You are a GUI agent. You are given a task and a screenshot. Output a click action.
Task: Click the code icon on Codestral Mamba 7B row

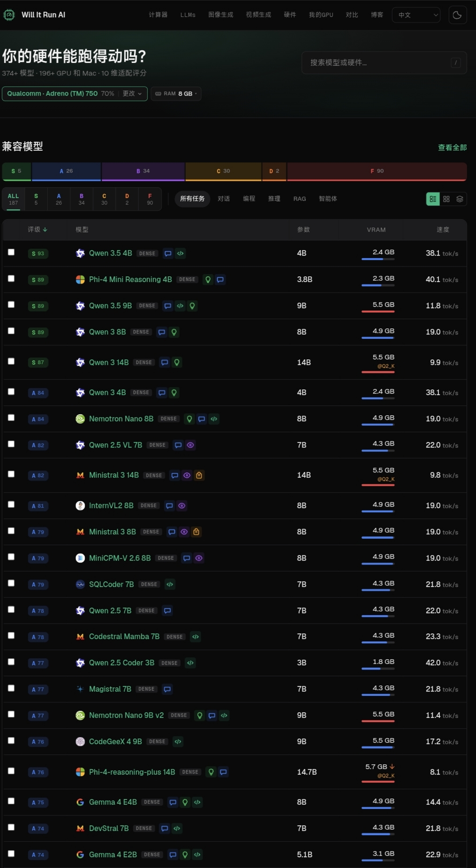[x=196, y=637]
